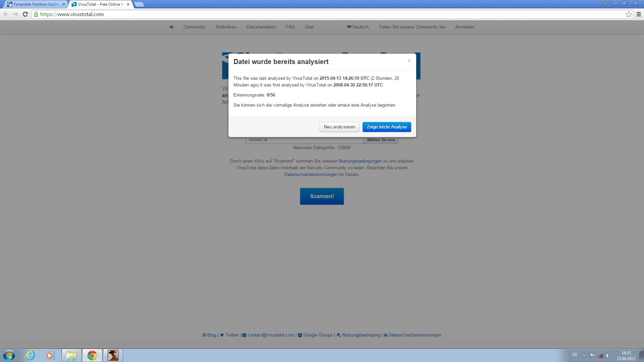Click the 'Wählen Sie eine' file button
Viewport: 644px width, 362px height.
pos(381,140)
